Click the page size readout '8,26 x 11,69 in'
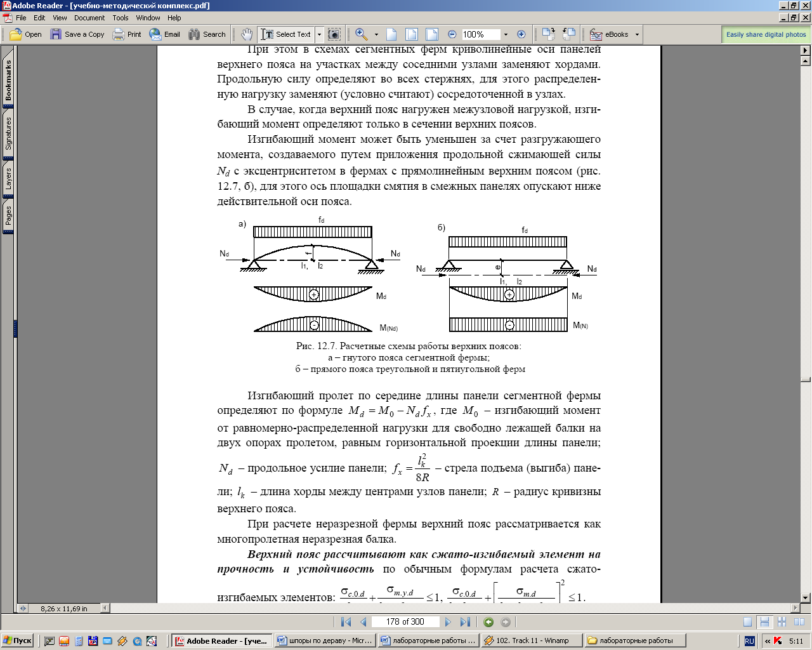The height and width of the screenshot is (650, 812). pos(64,608)
